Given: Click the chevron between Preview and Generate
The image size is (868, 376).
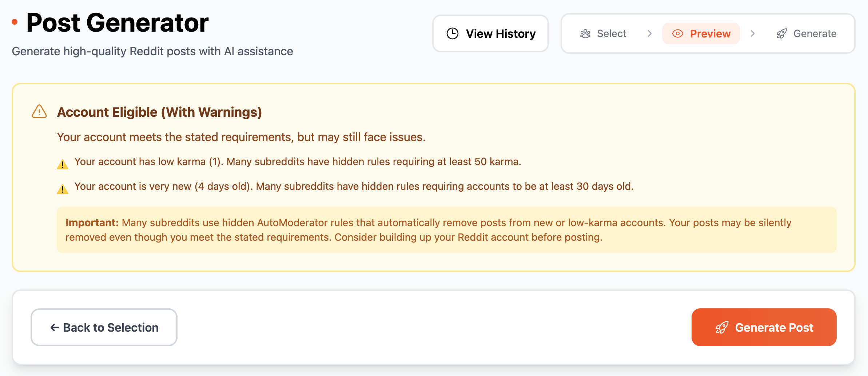Looking at the screenshot, I should pyautogui.click(x=753, y=34).
